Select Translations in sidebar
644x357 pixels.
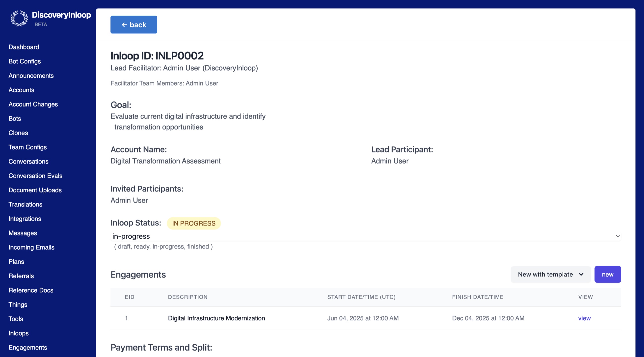click(x=26, y=204)
